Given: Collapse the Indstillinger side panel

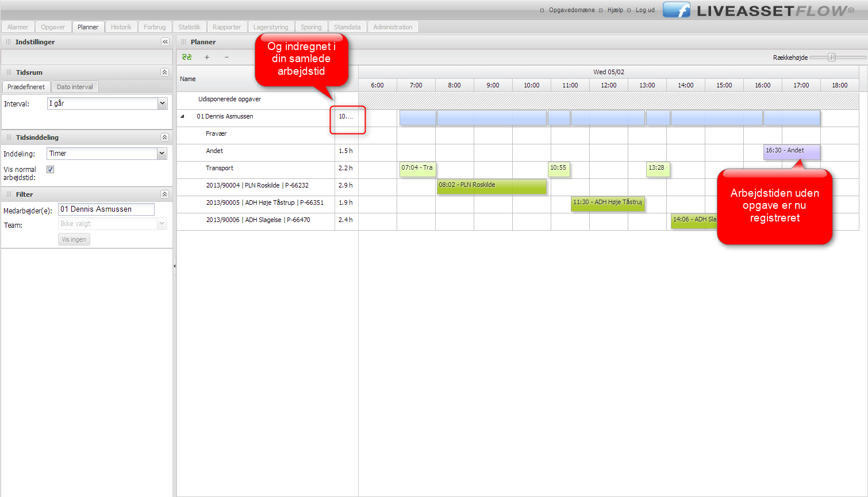Looking at the screenshot, I should pyautogui.click(x=165, y=42).
